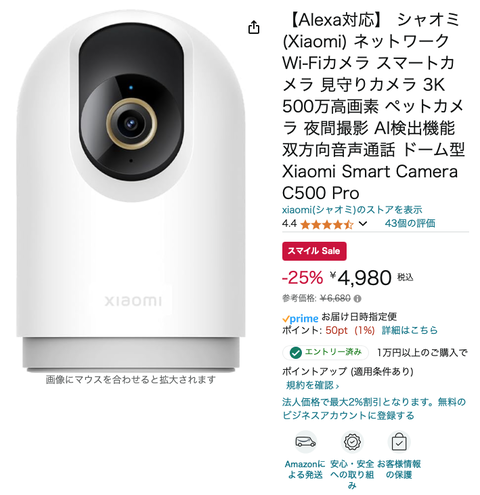Viewport: 480px width, 495px height.
Task: Click the Amazonによる発送 label
Action: coord(305,469)
